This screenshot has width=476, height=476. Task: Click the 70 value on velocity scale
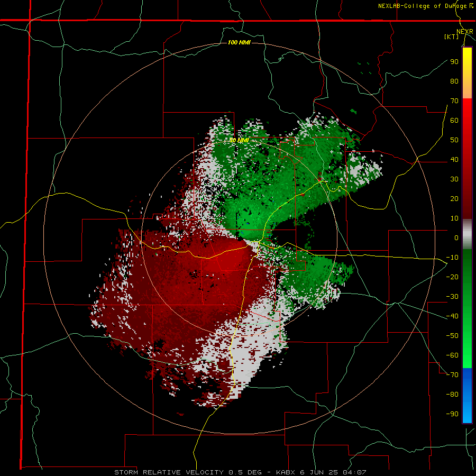[x=454, y=101]
